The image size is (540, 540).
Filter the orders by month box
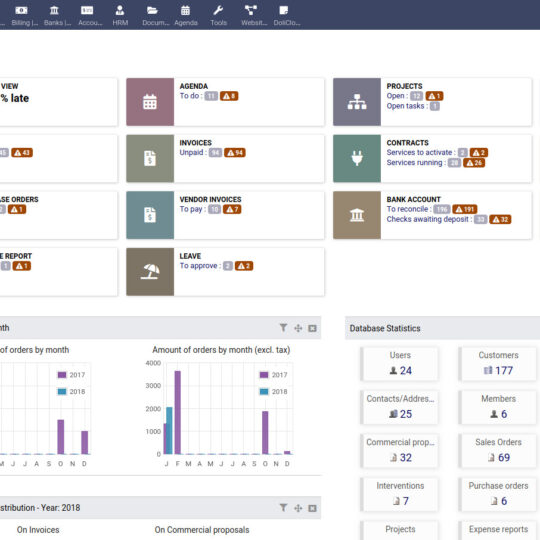click(x=283, y=328)
